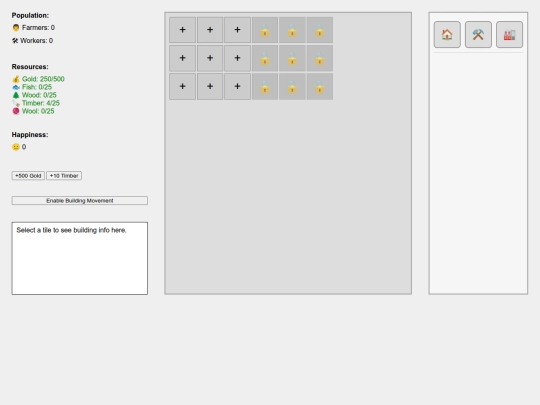This screenshot has width=540, height=405.
Task: Click the 'Wood: 0/25' resource line
Action: pos(34,95)
